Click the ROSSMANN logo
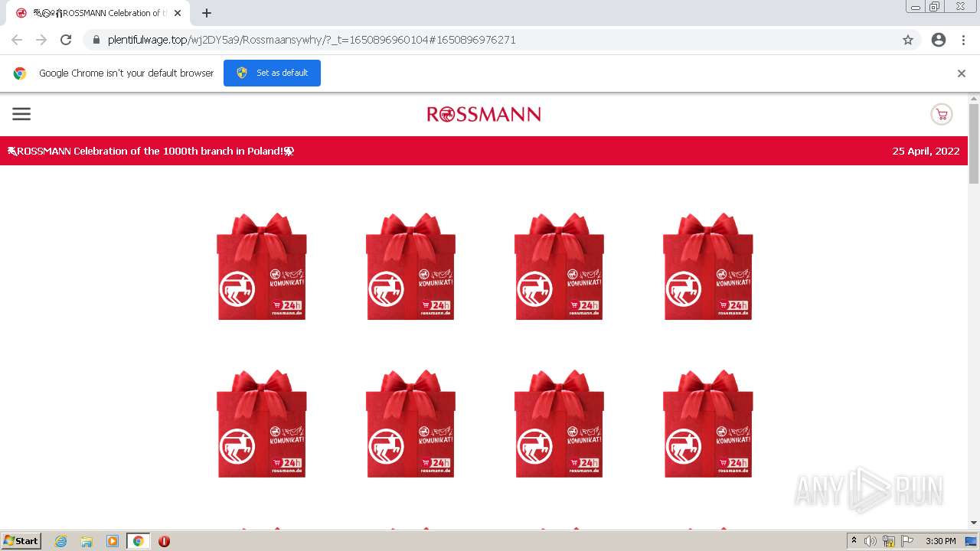This screenshot has height=551, width=980. point(484,114)
